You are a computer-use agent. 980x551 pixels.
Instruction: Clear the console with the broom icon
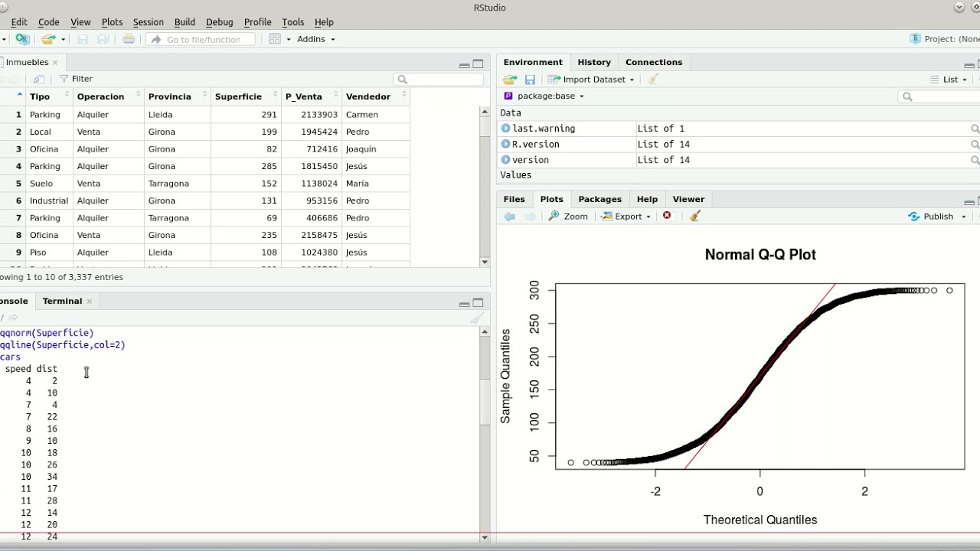pos(477,318)
